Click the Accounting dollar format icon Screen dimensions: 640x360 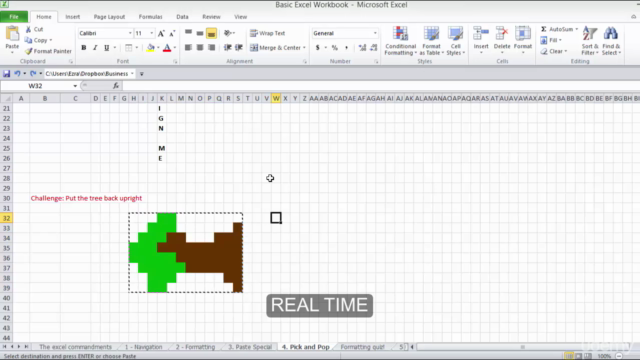click(x=318, y=48)
